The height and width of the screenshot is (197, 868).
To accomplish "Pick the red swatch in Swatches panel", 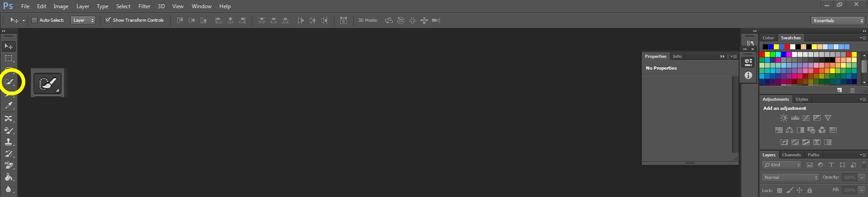I will 762,55.
